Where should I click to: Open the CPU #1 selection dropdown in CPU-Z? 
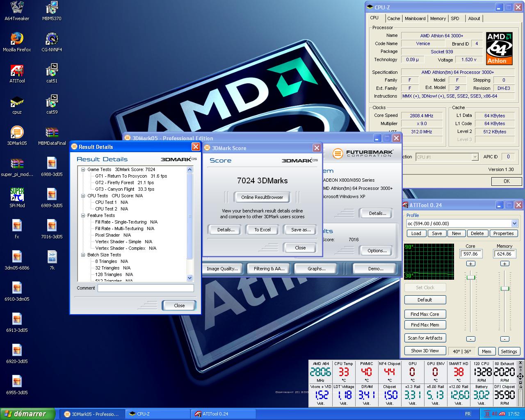pyautogui.click(x=475, y=157)
